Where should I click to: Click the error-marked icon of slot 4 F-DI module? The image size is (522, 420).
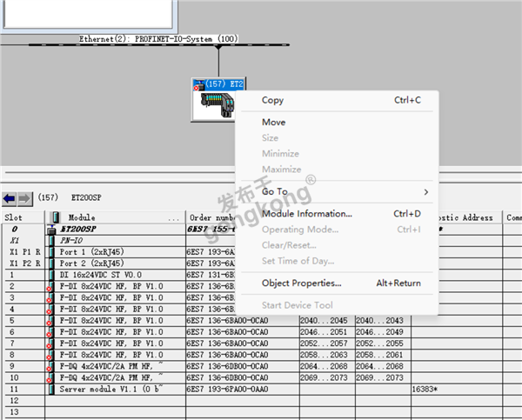click(50, 310)
